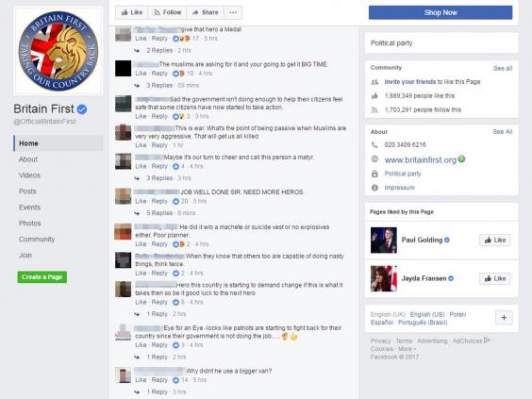
Task: Click the Share button with arrow icon
Action: tap(205, 12)
